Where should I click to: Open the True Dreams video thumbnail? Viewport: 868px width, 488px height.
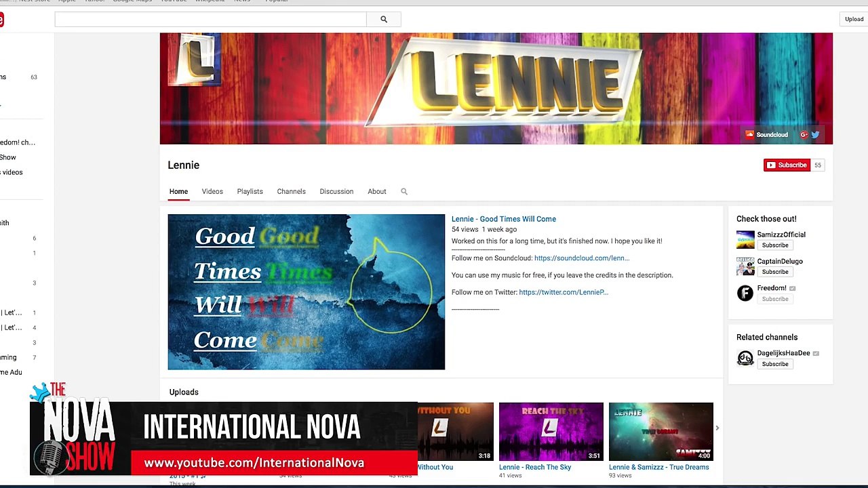click(660, 432)
